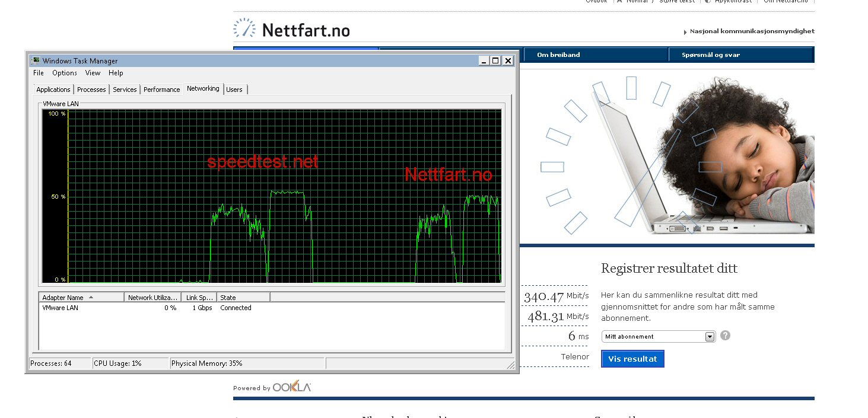
Task: Click the Task Manager title bar icon
Action: (x=36, y=60)
